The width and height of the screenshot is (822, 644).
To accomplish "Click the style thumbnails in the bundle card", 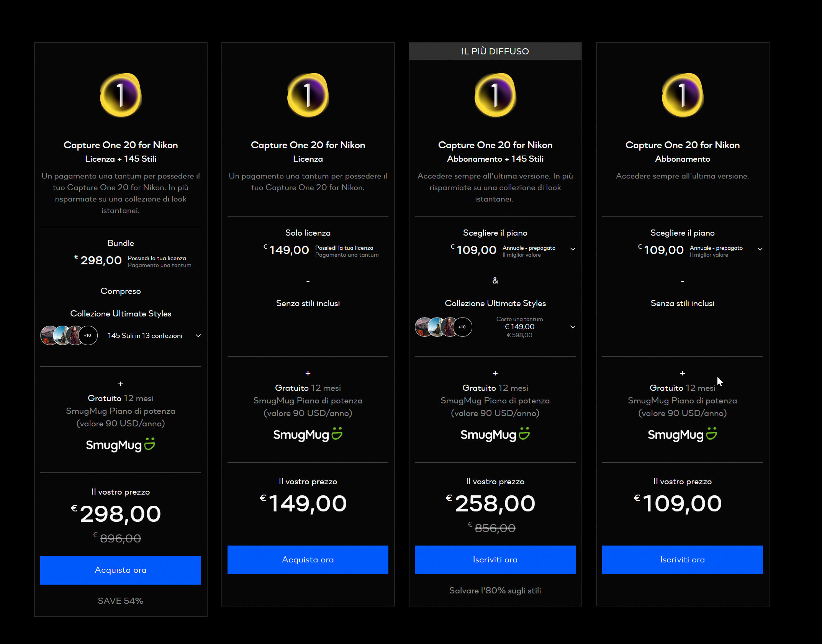I will [x=69, y=336].
